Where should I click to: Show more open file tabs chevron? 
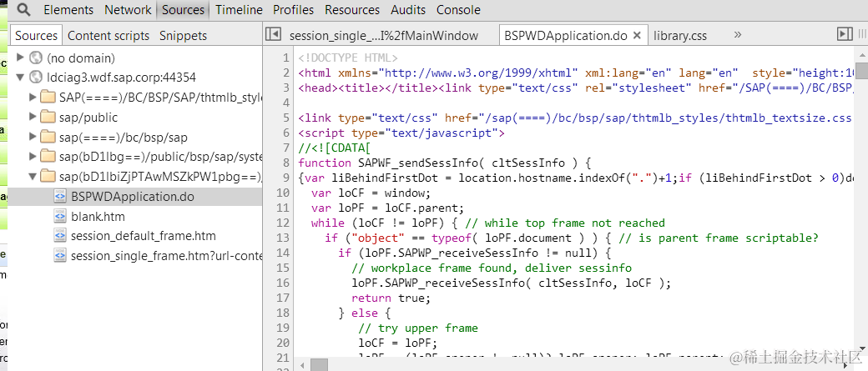coord(737,34)
